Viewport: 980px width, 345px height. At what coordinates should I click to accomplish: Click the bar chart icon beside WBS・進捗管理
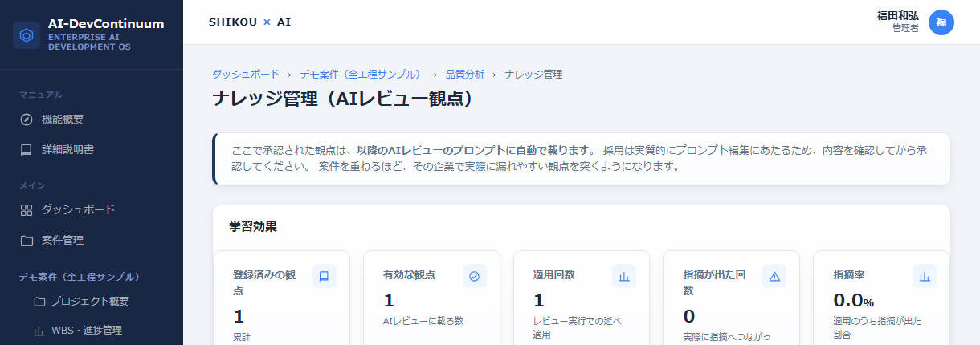[x=39, y=331]
